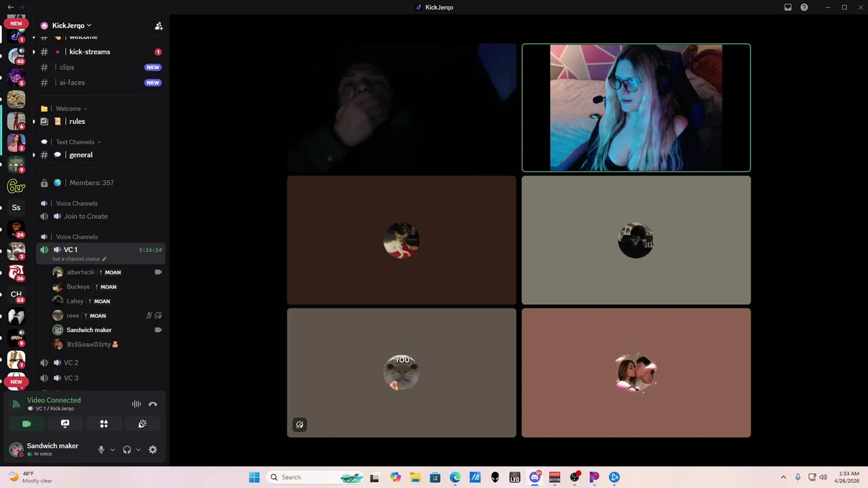Viewport: 868px width, 488px height.
Task: Select the pink tile with the couple avatar
Action: (x=636, y=373)
